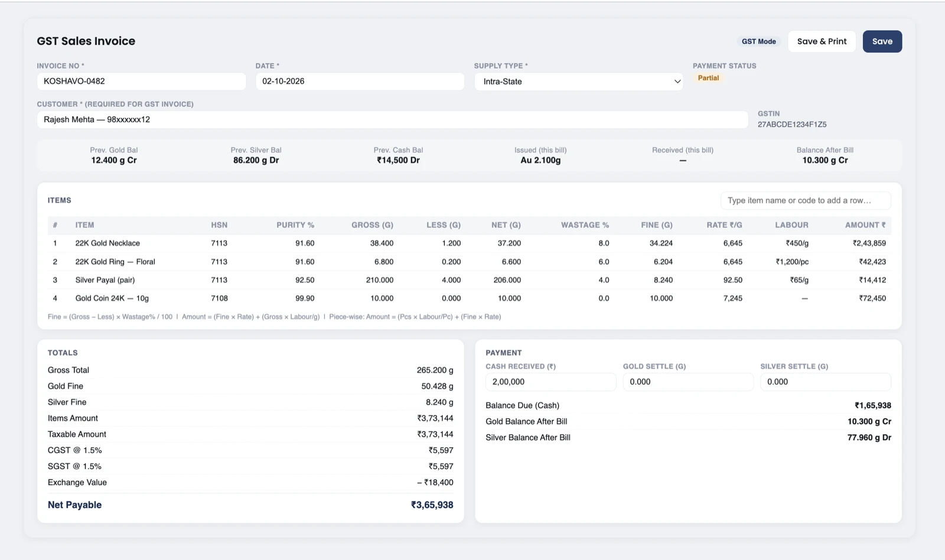The height and width of the screenshot is (560, 945).
Task: Select the 22K Gold Ring — Floral item
Action: point(115,262)
